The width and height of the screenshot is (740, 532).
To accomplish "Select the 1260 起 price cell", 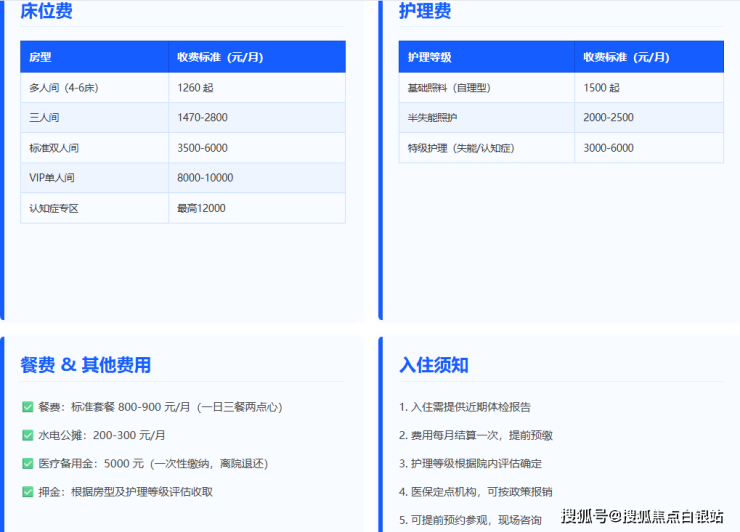I will tap(257, 88).
